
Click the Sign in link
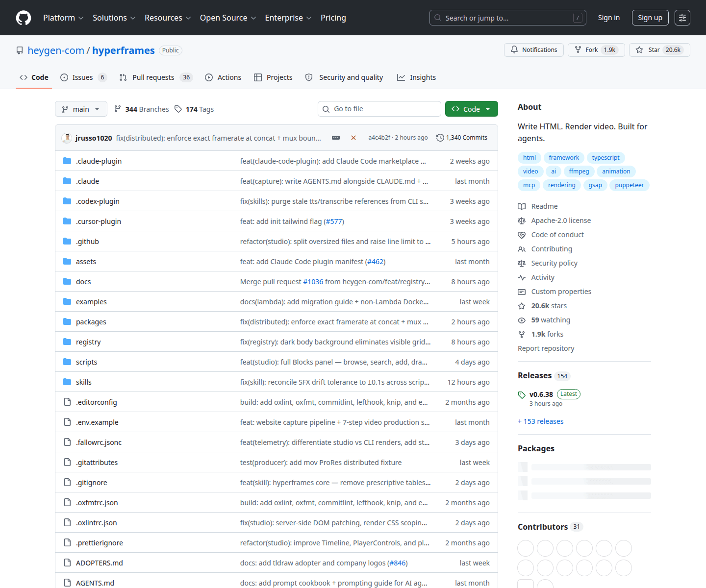point(609,18)
